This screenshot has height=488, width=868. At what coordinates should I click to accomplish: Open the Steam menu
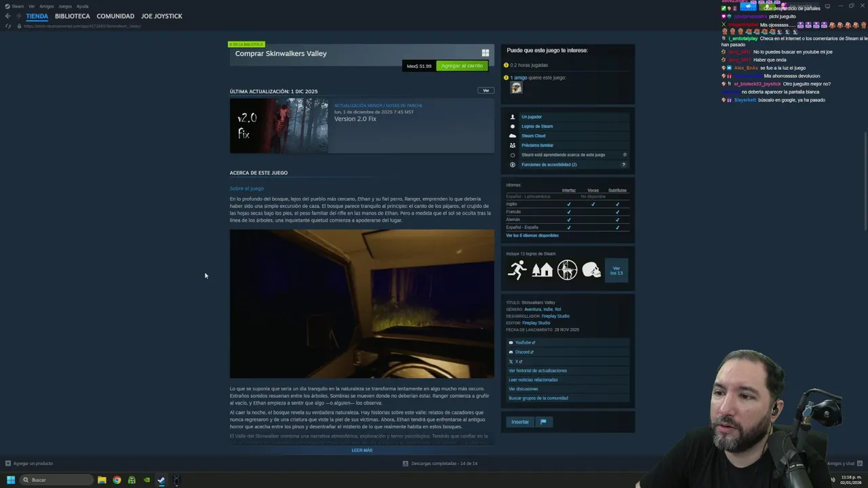pos(15,6)
